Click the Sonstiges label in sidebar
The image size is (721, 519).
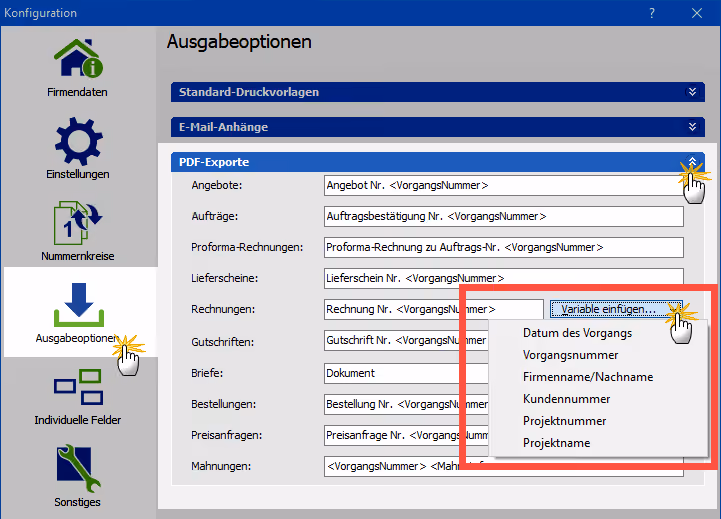(x=77, y=502)
